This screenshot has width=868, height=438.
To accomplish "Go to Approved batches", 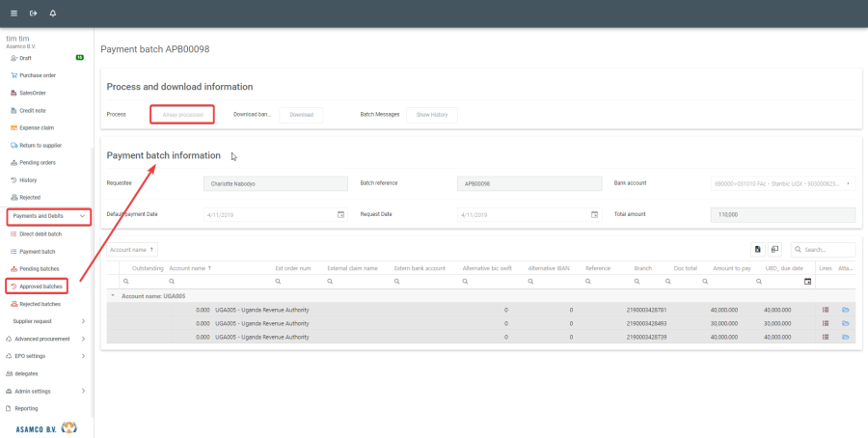I will (41, 287).
